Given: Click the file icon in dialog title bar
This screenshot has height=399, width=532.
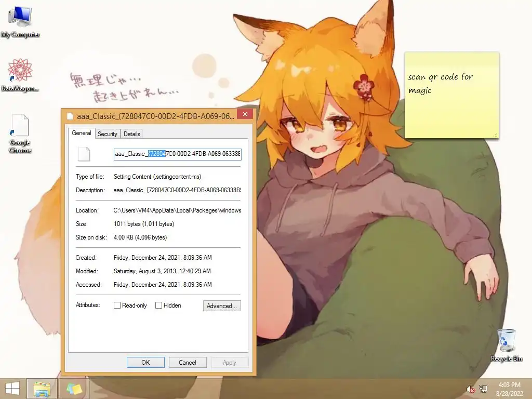Looking at the screenshot, I should [x=70, y=116].
